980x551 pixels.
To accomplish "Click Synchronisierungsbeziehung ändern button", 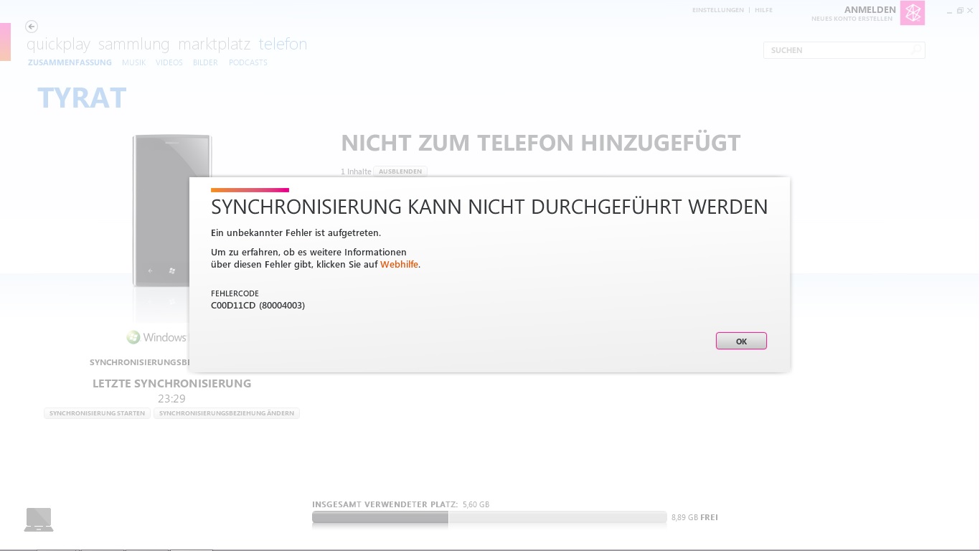I will (227, 413).
